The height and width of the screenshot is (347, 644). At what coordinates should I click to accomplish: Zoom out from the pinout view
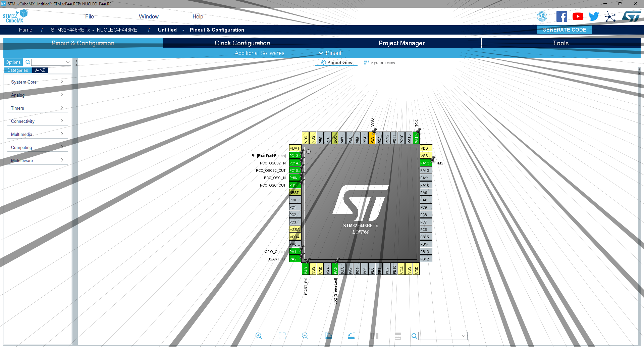coord(305,336)
